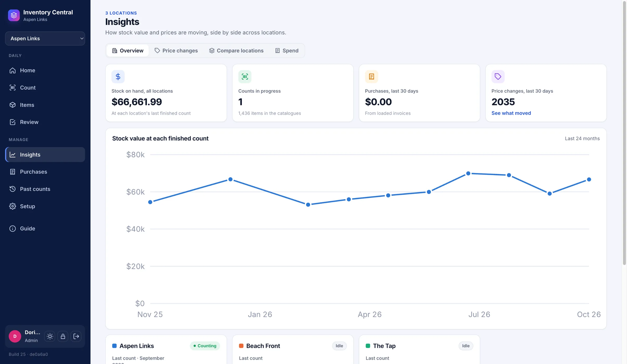This screenshot has height=364, width=627.
Task: Open the Items page
Action: tap(45, 105)
